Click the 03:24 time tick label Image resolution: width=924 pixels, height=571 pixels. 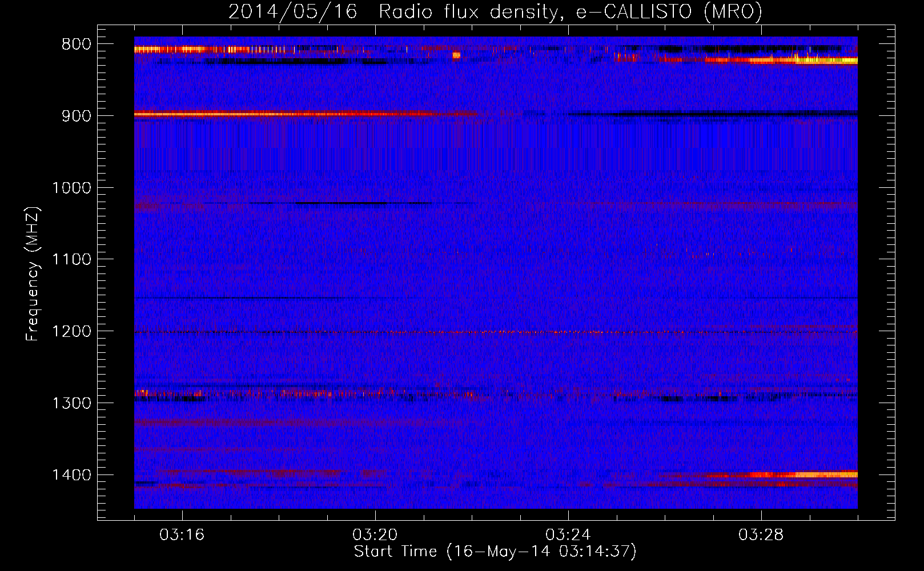click(568, 535)
